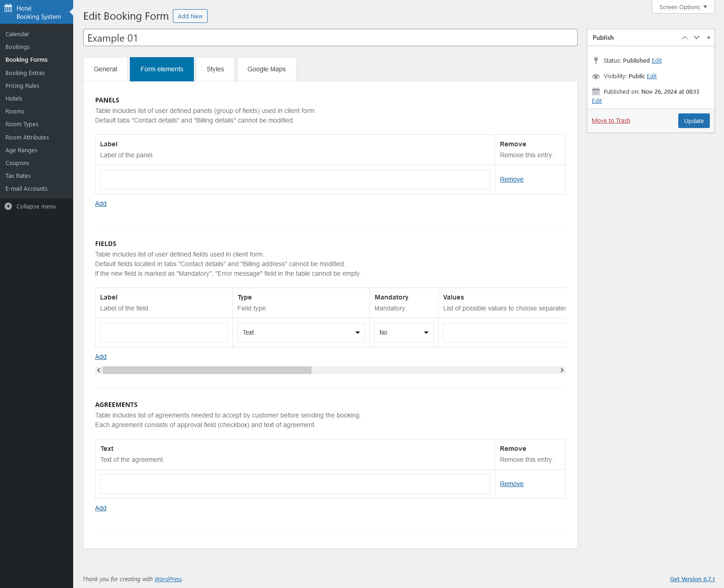724x588 pixels.
Task: Click the visibility eye icon
Action: point(595,76)
